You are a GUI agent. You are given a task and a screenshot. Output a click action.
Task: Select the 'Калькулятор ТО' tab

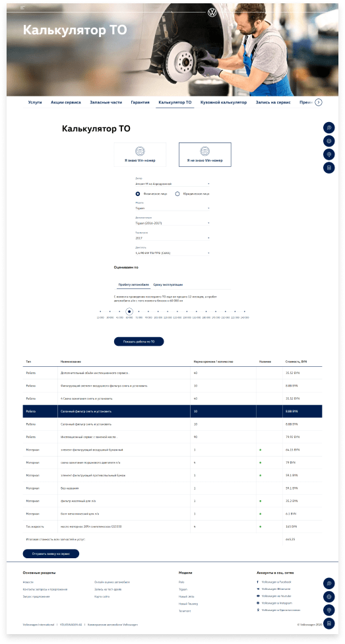click(x=175, y=102)
